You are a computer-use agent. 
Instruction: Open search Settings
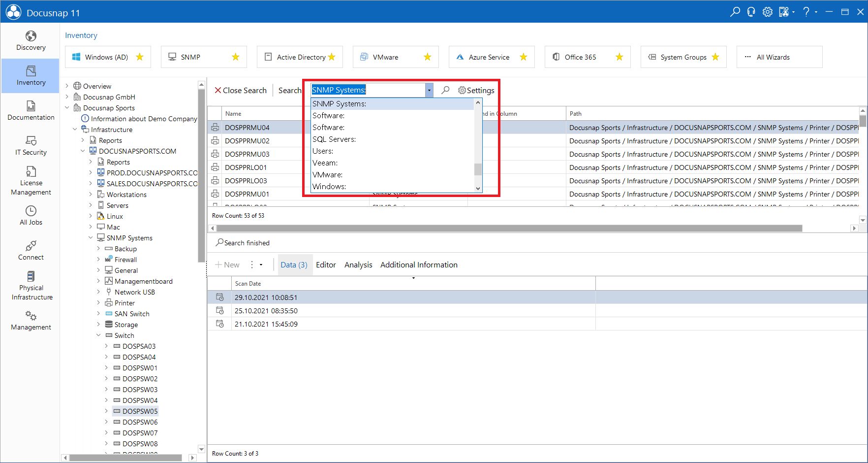point(476,90)
